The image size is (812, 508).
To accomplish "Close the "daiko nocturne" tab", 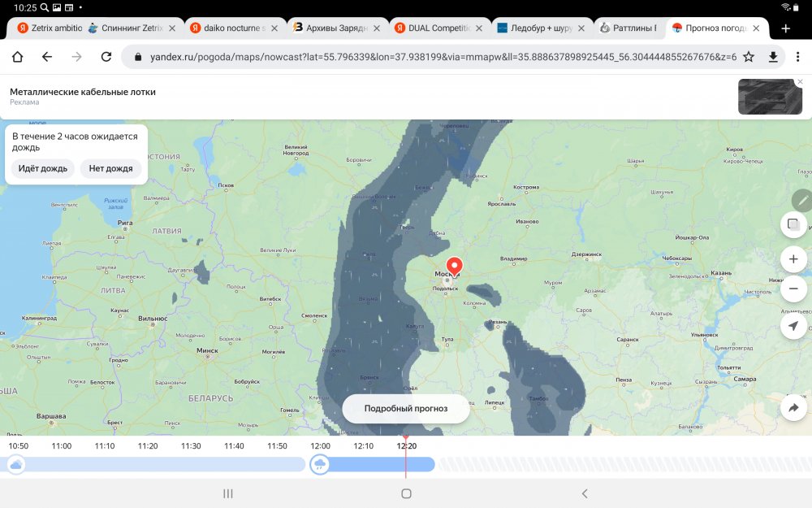I will tap(274, 28).
